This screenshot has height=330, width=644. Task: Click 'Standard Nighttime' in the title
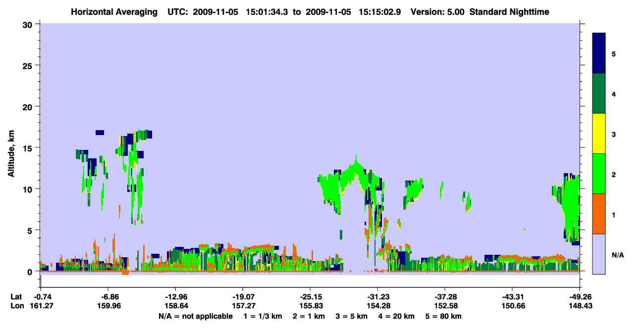(509, 12)
